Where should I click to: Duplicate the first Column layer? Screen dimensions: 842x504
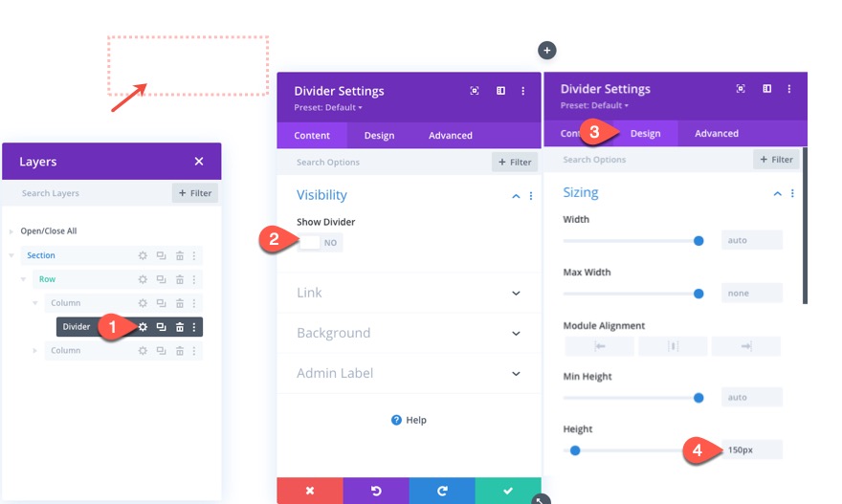click(161, 303)
